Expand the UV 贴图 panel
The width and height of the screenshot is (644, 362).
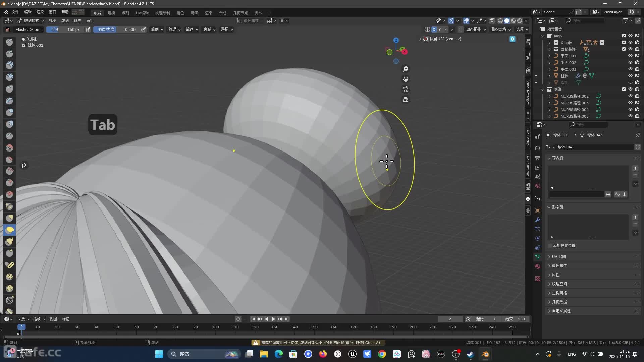click(x=559, y=257)
